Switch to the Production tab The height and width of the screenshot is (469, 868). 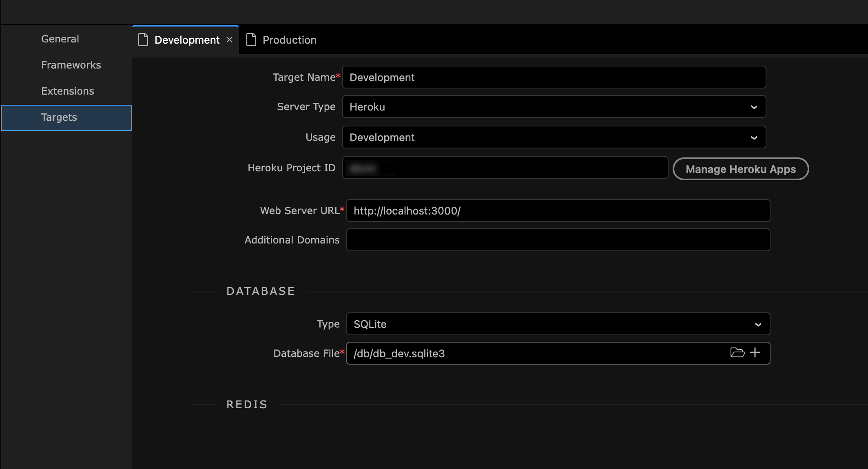(x=289, y=40)
